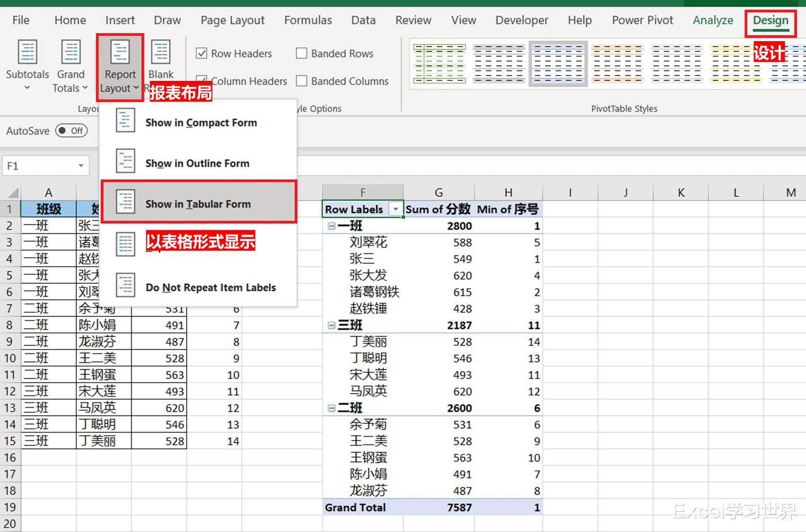Switch to the Analyze tab

coord(713,20)
